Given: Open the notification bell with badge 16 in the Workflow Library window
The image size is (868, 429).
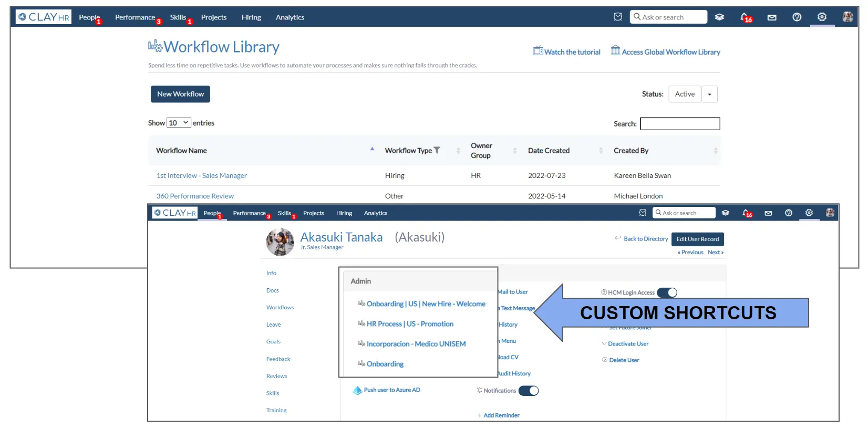Looking at the screenshot, I should pyautogui.click(x=746, y=17).
